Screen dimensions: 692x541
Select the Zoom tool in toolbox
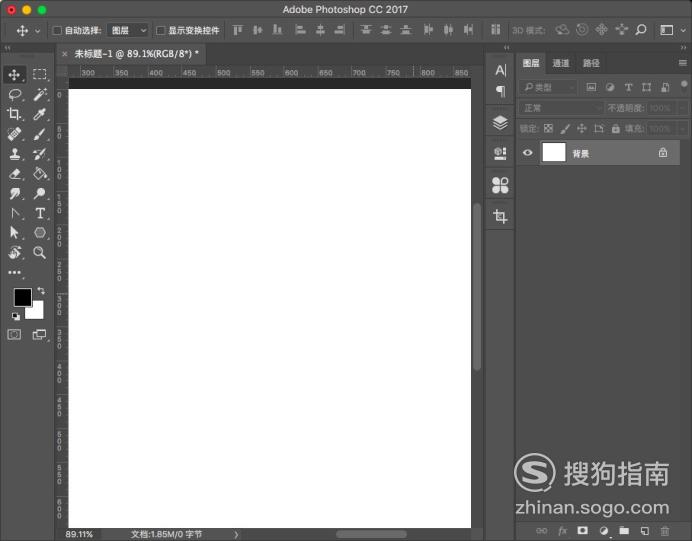(x=40, y=252)
